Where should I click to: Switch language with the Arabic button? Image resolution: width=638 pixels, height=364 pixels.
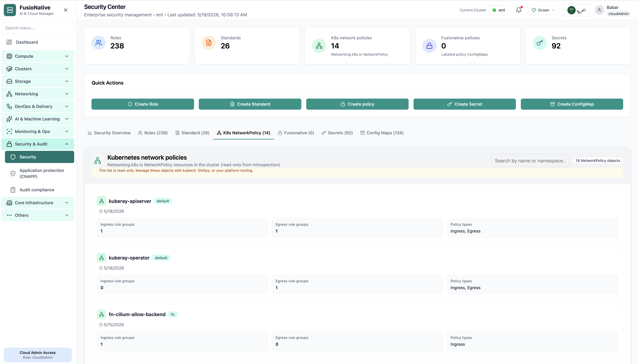click(x=576, y=10)
